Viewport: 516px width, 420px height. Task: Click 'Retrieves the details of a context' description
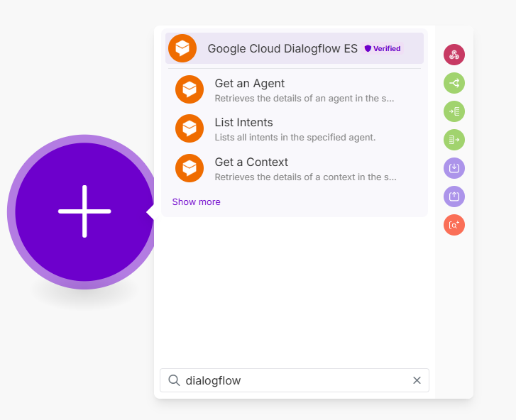click(306, 177)
